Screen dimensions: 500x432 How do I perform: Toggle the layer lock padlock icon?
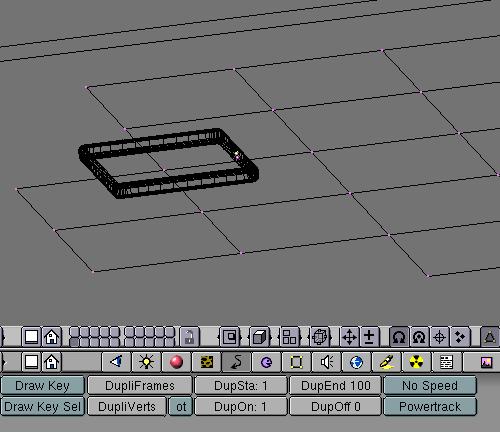click(189, 337)
